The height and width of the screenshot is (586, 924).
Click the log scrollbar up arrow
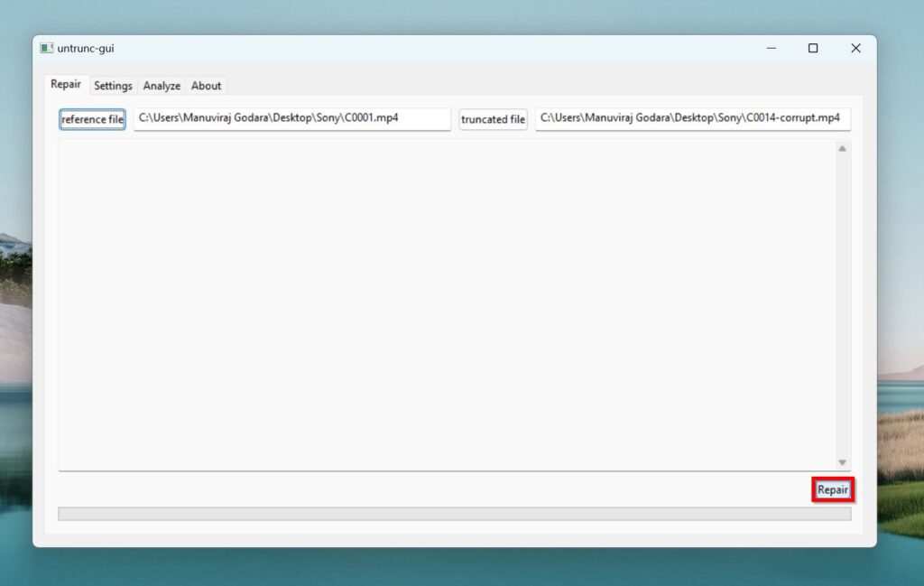coord(842,149)
